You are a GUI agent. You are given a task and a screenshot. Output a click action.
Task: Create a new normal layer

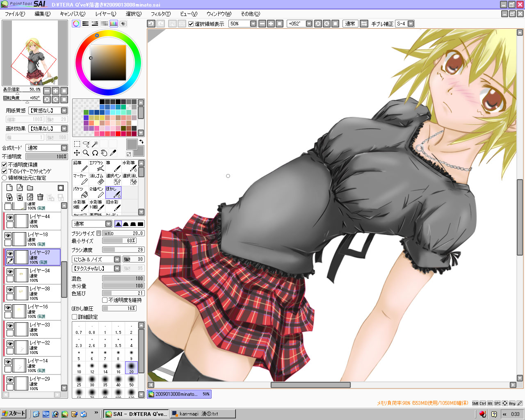pos(9,188)
